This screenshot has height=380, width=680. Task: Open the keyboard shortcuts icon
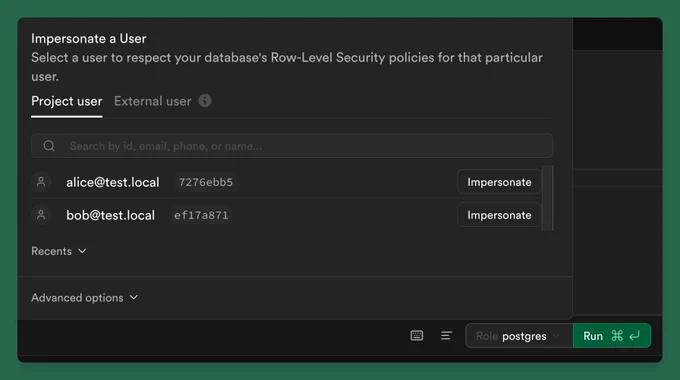point(417,335)
